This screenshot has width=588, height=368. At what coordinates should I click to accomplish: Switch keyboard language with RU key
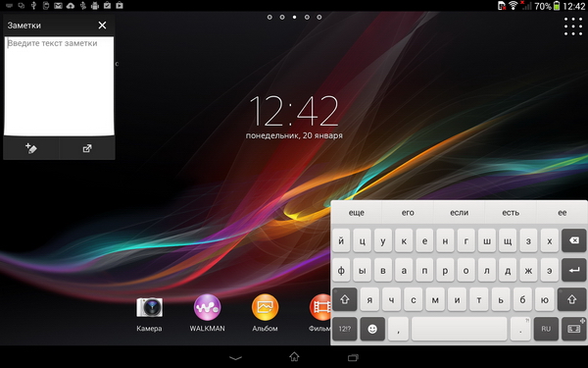pos(546,330)
